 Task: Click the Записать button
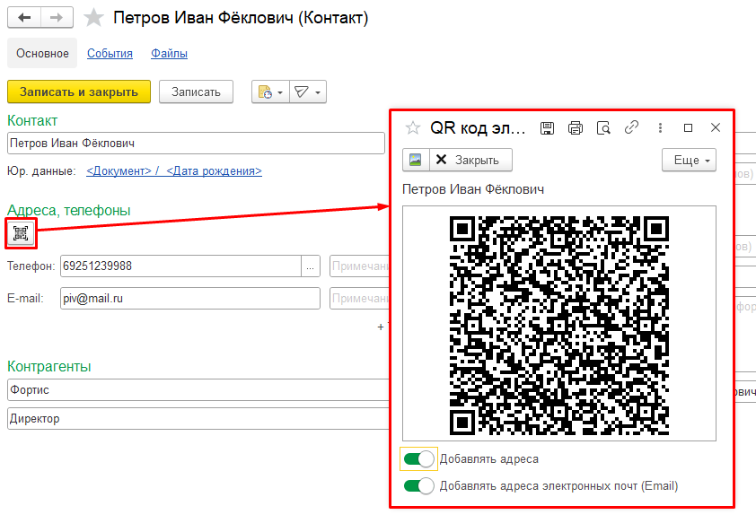196,92
